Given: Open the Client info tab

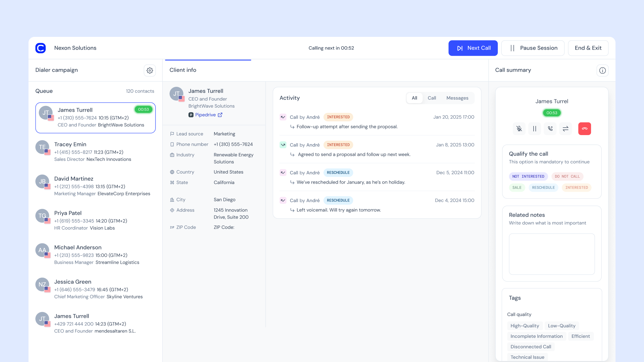Looking at the screenshot, I should 183,70.
